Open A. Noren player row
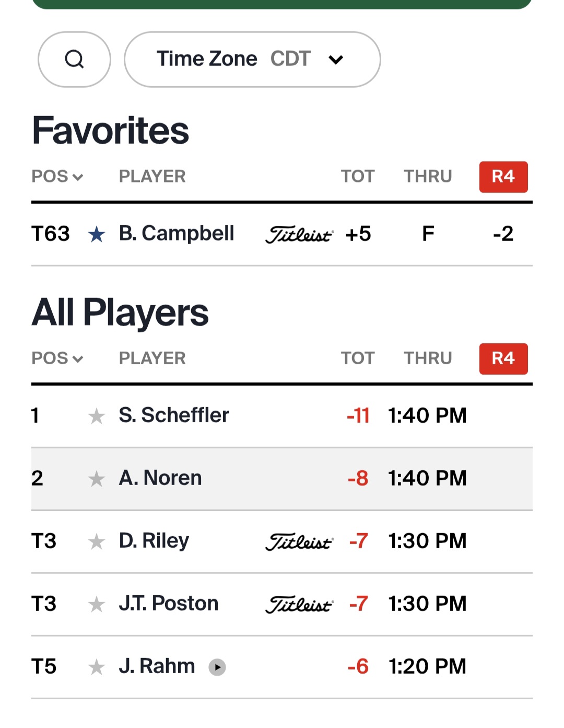This screenshot has width=564, height=728. point(160,478)
